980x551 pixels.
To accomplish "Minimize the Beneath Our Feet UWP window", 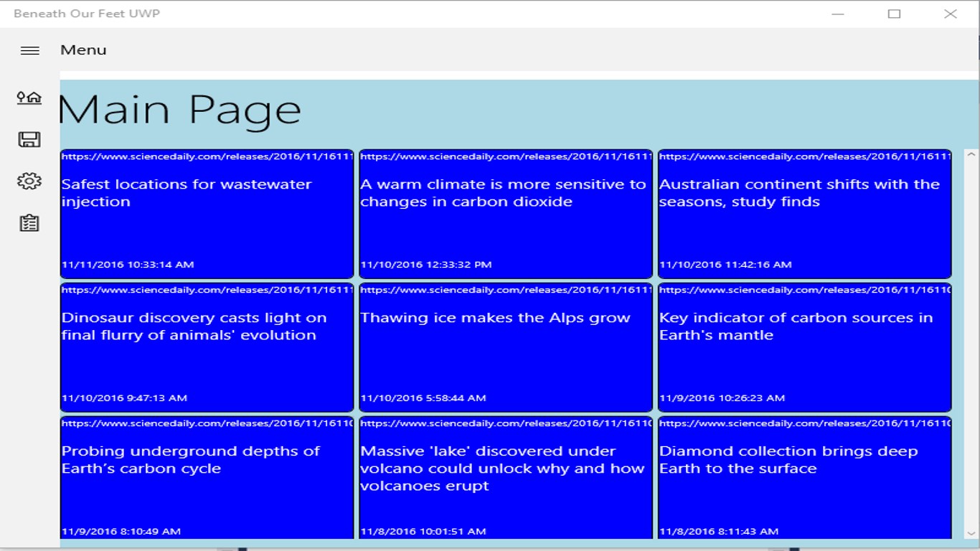I will tap(838, 14).
